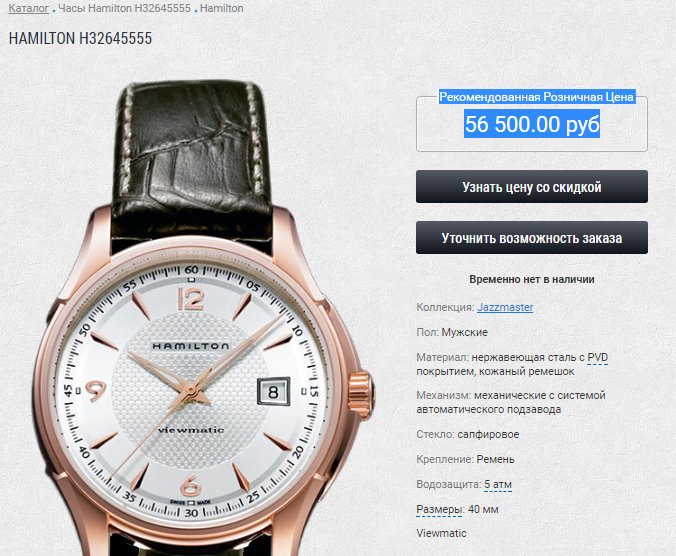
Task: Click the Механизм description line
Action: point(511,402)
